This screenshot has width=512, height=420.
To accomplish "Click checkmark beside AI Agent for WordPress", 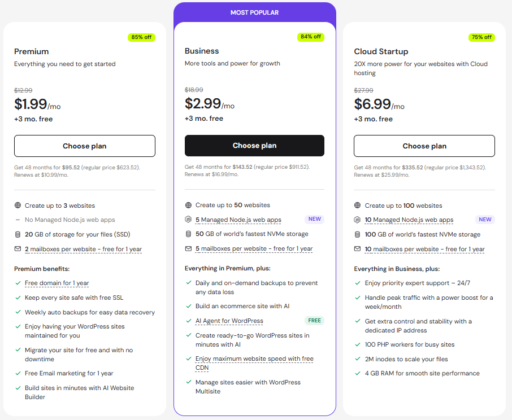I will tap(188, 321).
